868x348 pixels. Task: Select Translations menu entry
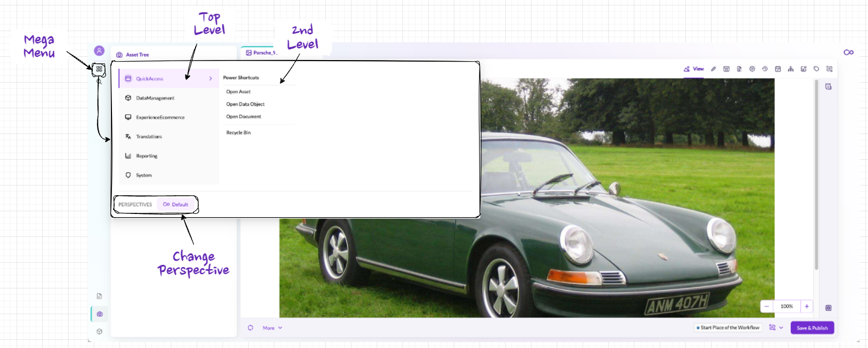pos(169,137)
